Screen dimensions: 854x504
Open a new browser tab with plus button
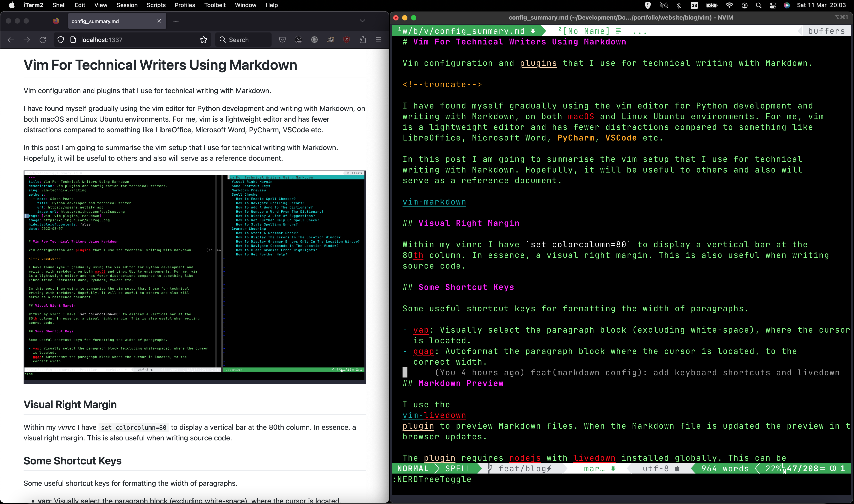tap(176, 21)
